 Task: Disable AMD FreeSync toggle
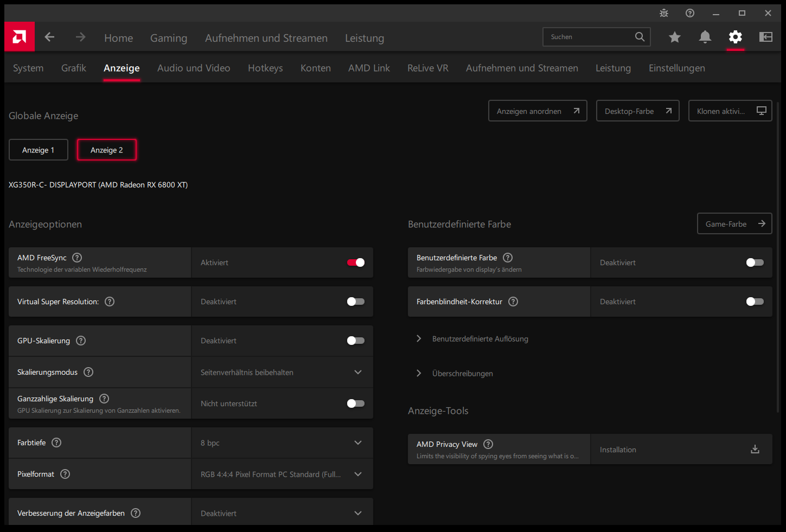pyautogui.click(x=356, y=262)
